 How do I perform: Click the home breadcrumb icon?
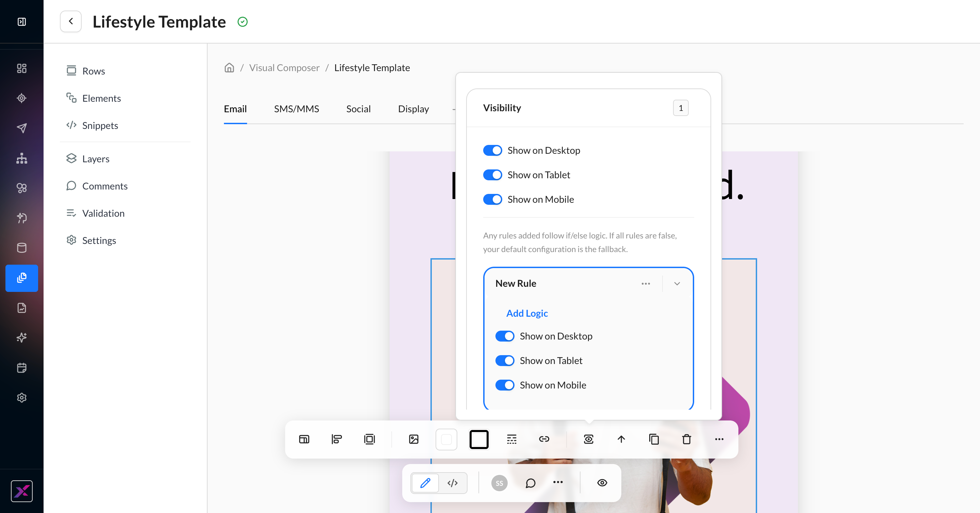[229, 68]
